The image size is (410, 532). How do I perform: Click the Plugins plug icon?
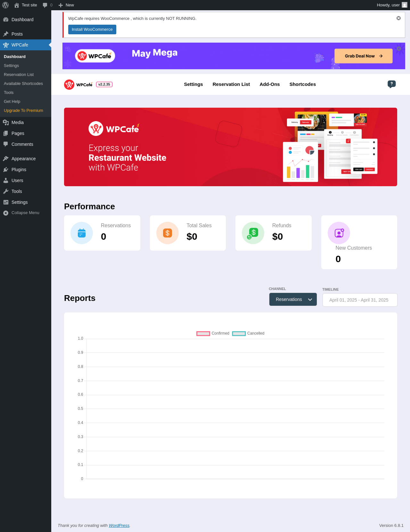(6, 170)
